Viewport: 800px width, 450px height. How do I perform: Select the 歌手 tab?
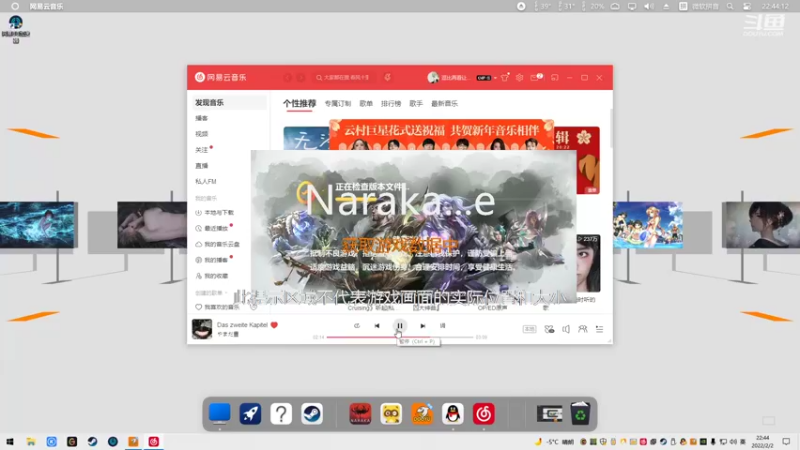416,104
